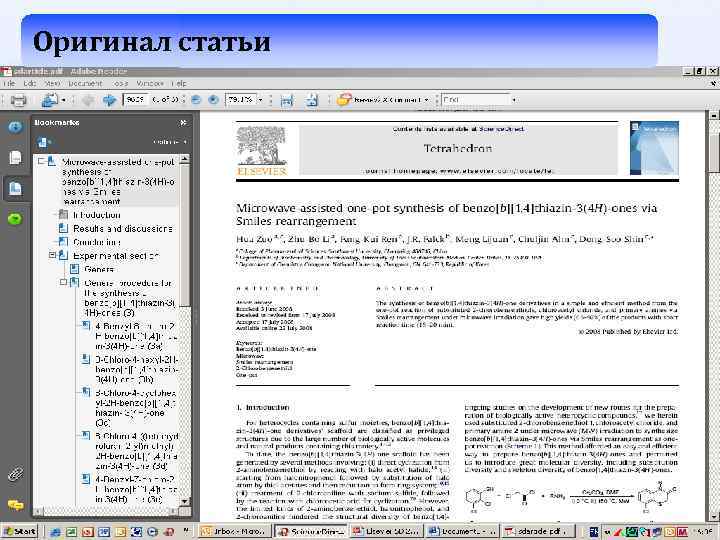Open the Comments panel icon at bottom
This screenshot has width=720, height=540.
[x=15, y=505]
